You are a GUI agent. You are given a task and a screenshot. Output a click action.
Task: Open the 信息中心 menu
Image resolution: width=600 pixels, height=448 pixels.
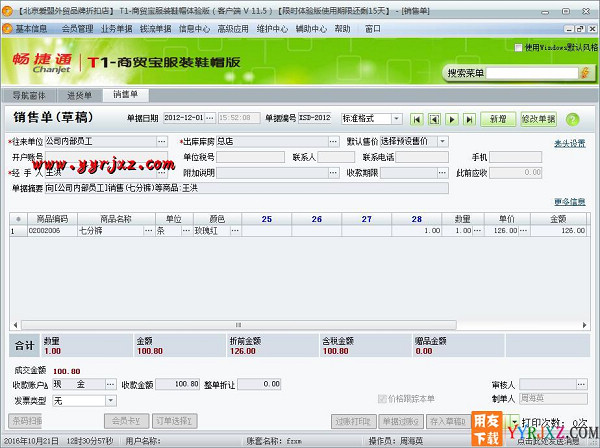point(194,29)
